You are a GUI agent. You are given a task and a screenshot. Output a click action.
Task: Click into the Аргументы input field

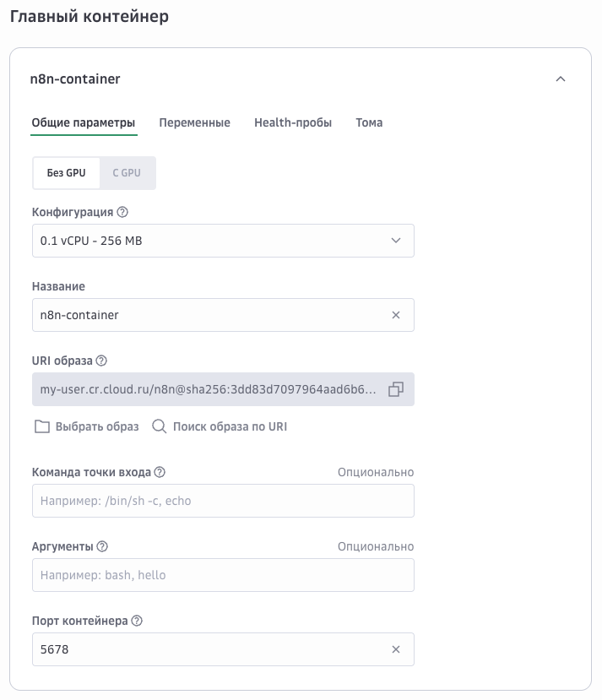click(223, 575)
